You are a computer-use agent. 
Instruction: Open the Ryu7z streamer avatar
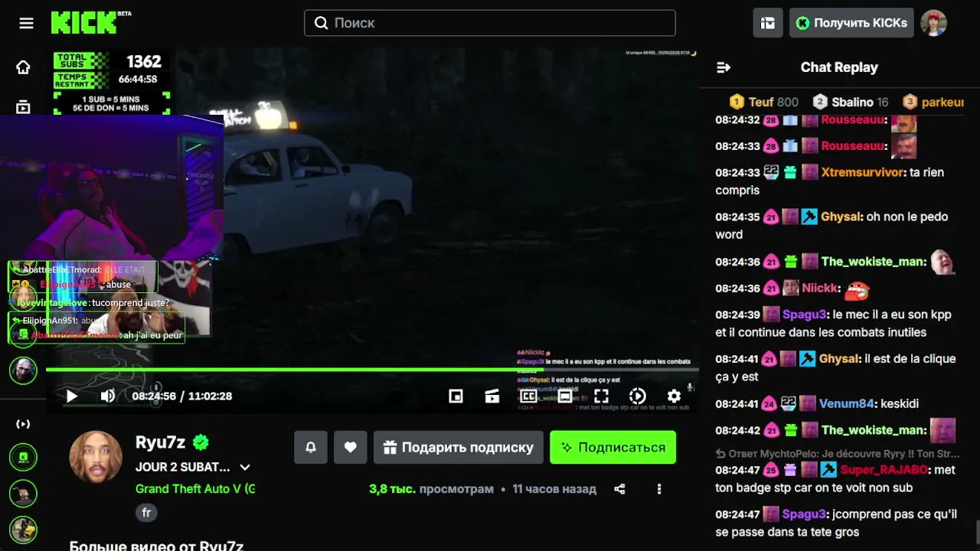(96, 457)
